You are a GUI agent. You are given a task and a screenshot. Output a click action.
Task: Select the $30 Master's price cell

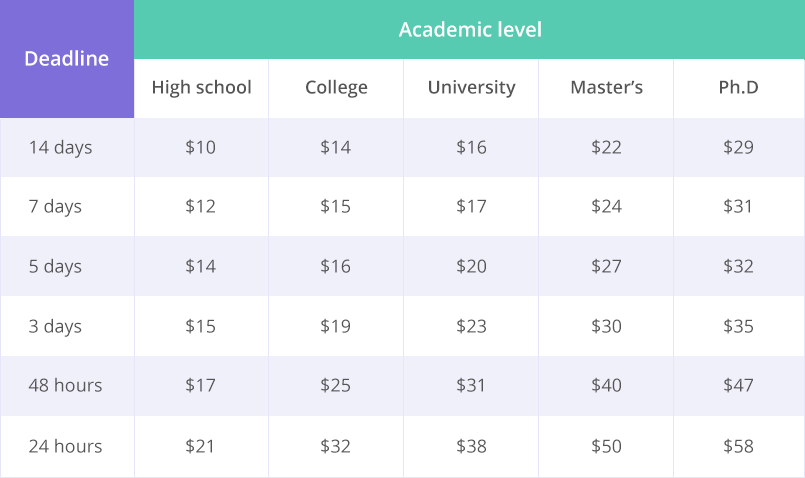(606, 326)
